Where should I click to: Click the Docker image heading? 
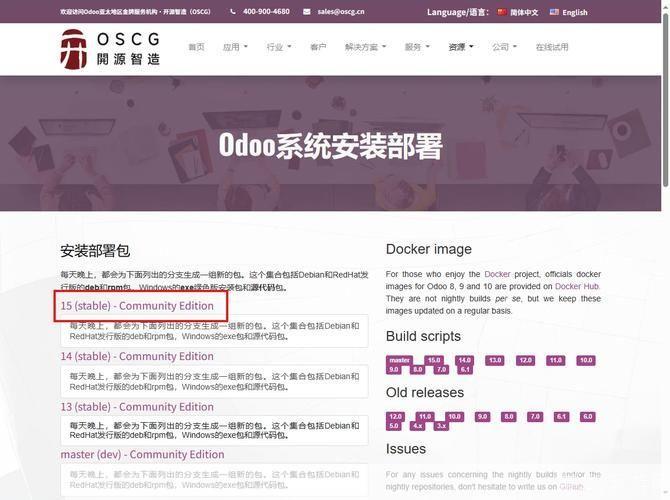tap(429, 249)
